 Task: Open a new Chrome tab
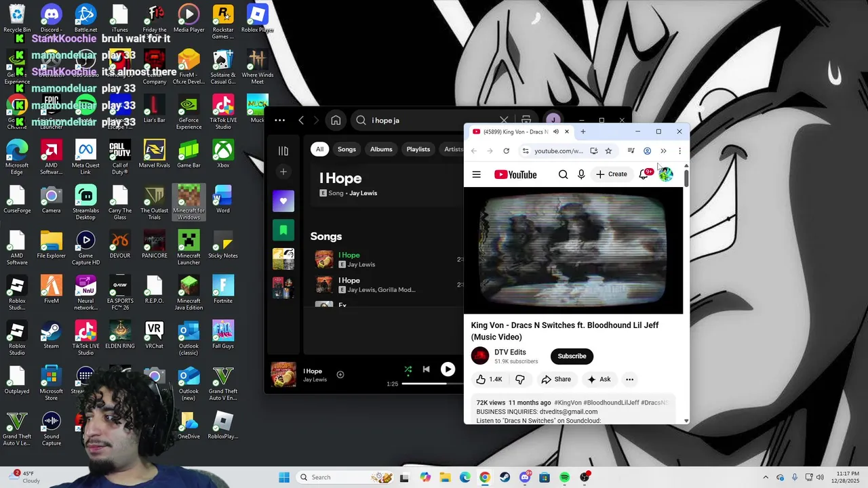tap(583, 131)
